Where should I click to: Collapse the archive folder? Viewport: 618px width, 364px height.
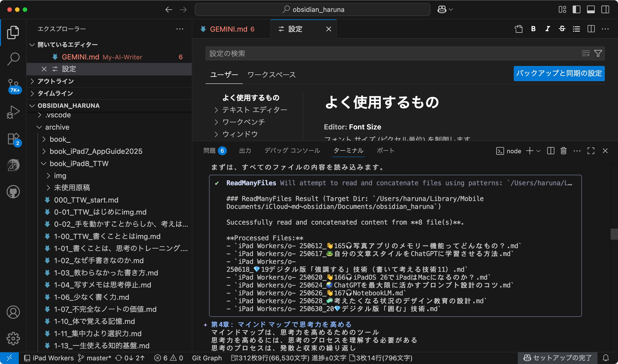coord(57,127)
